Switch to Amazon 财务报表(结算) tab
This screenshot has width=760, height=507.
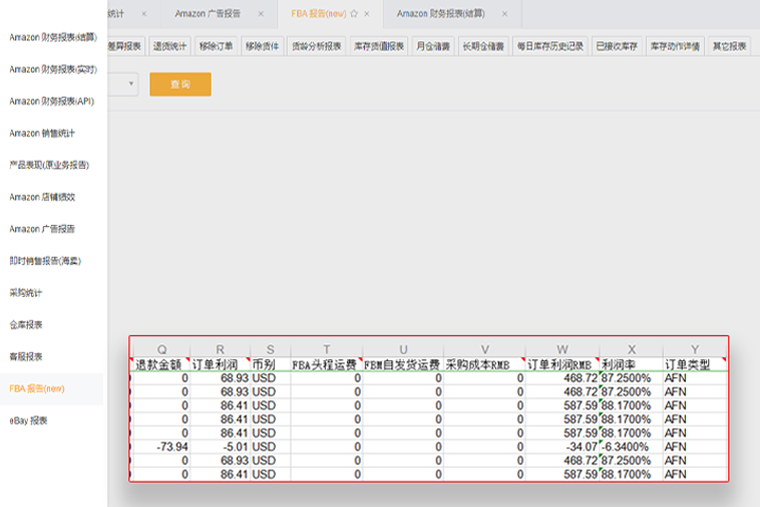coord(442,14)
